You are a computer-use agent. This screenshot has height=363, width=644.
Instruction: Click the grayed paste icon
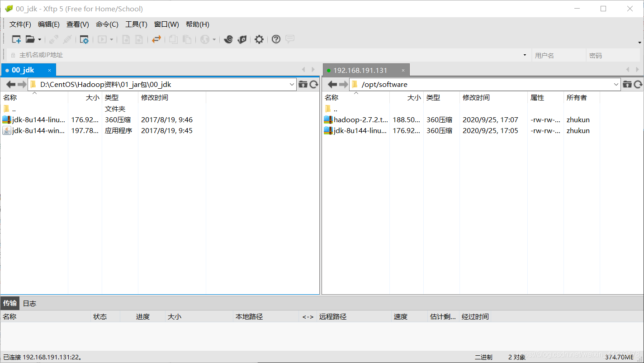(187, 39)
